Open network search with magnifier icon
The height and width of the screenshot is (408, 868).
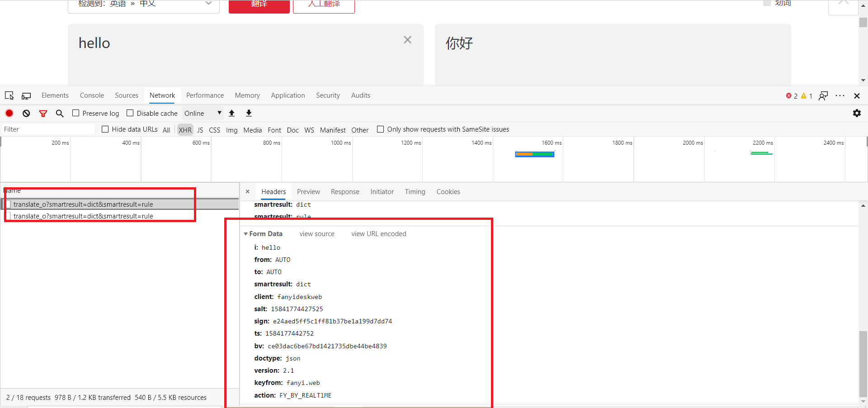[x=60, y=114]
